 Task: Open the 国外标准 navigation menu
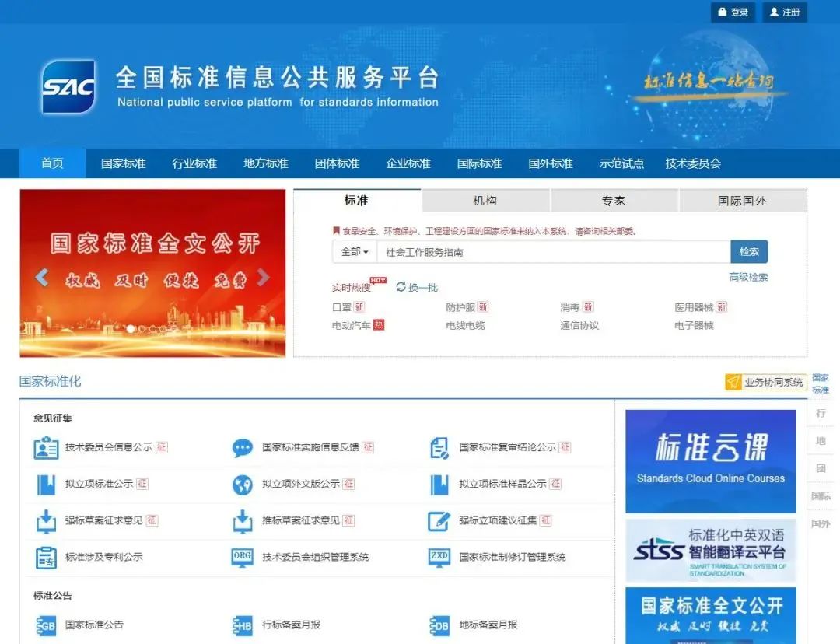coord(551,163)
